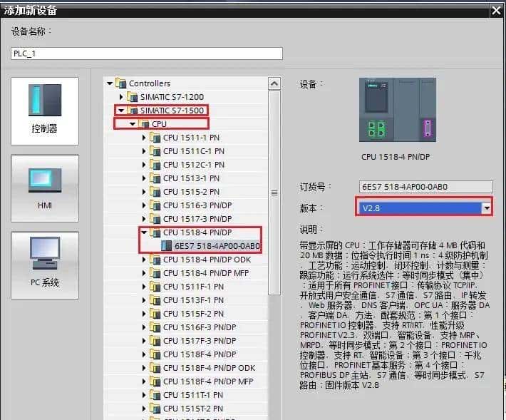The image size is (506, 420).
Task: Click the Controllers folder icon
Action: (121, 83)
